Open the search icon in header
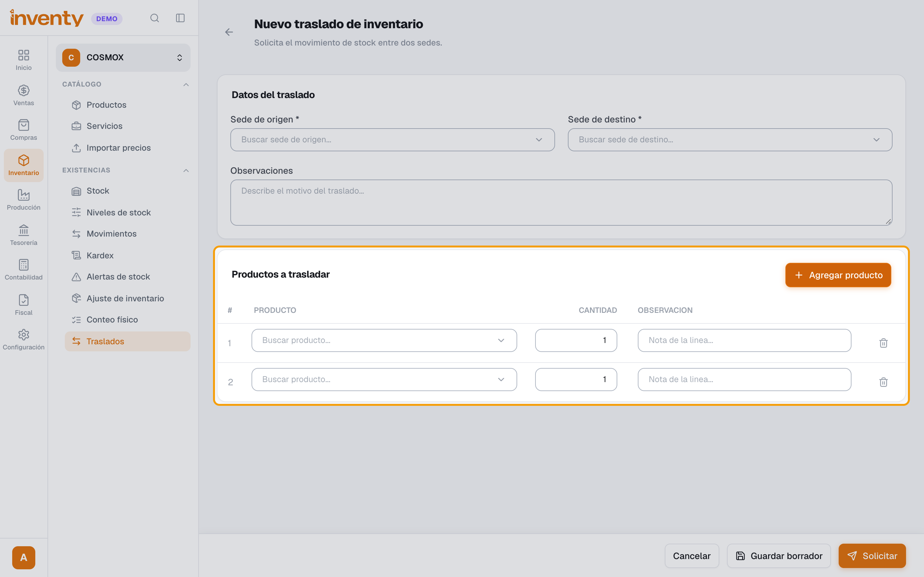The image size is (924, 577). pyautogui.click(x=154, y=18)
